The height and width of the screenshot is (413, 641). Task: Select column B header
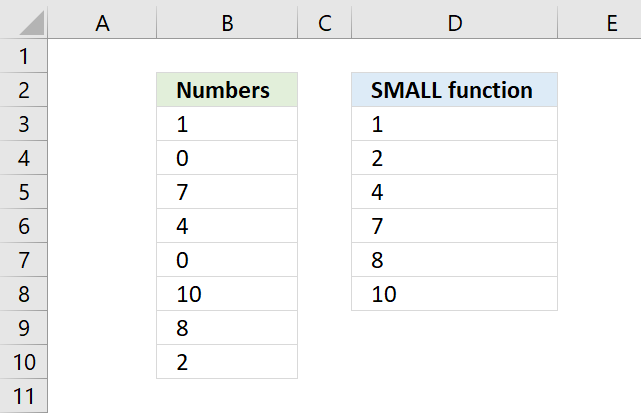point(227,23)
